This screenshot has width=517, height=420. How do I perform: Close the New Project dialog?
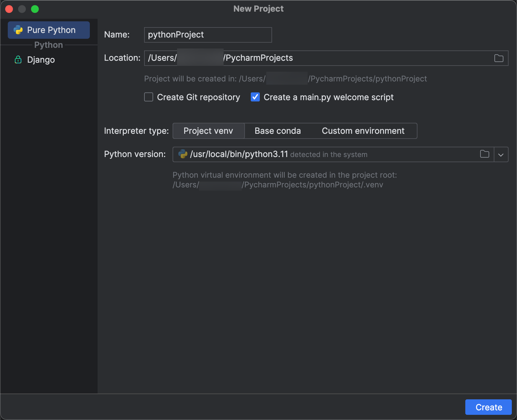(9, 9)
